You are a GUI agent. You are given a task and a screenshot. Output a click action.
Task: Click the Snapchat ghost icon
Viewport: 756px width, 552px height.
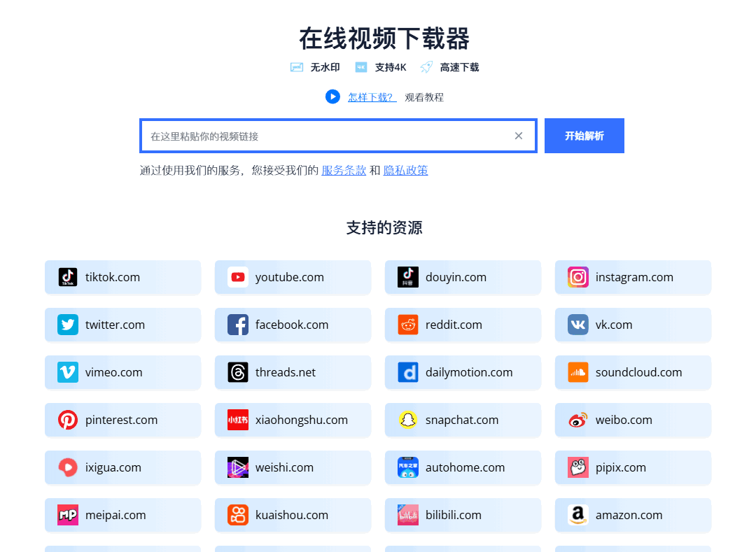(408, 420)
